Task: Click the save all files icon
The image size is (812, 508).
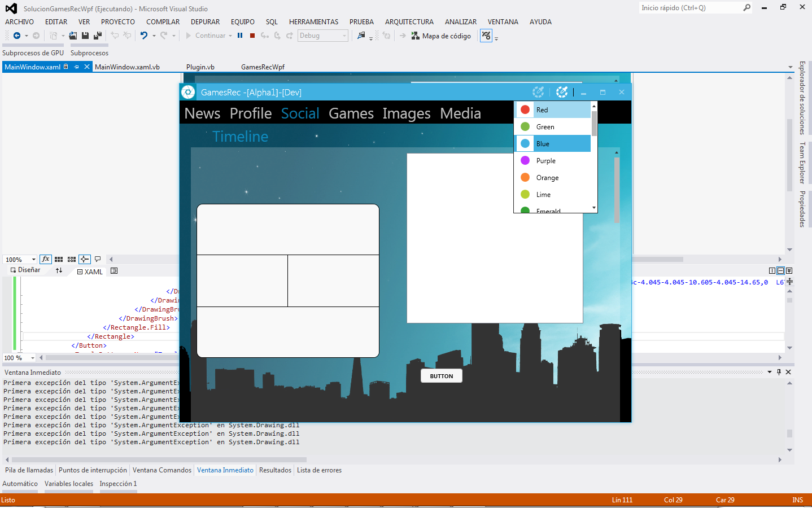Action: point(98,36)
